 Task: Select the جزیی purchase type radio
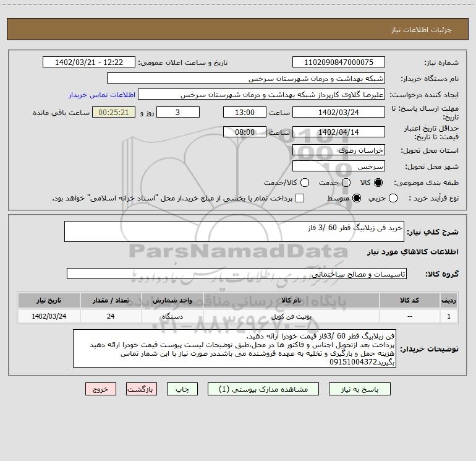[x=393, y=198]
